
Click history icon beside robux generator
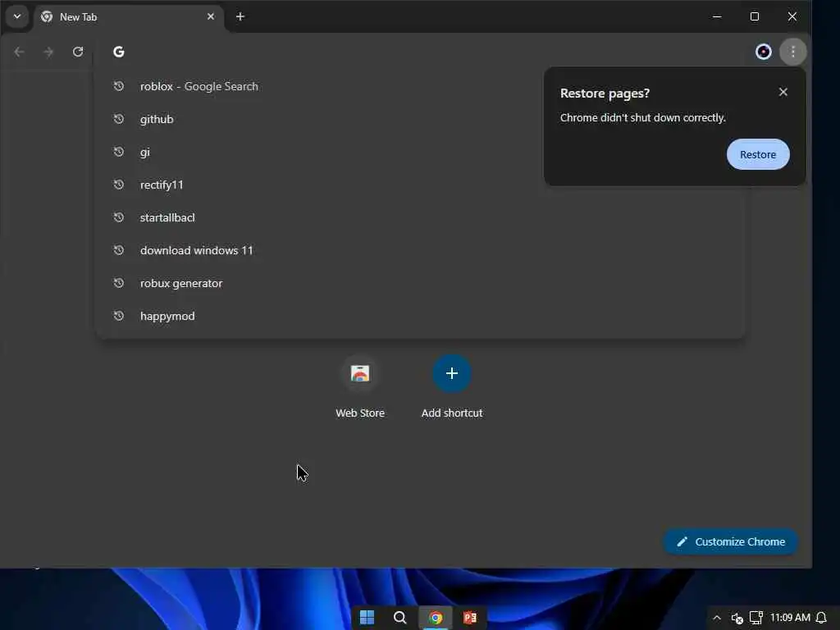[119, 283]
